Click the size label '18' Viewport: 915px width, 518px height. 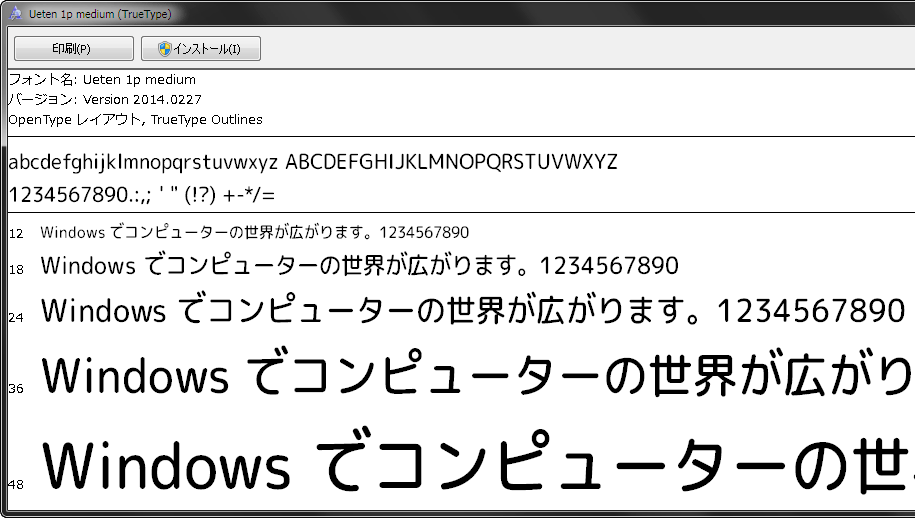16,270
